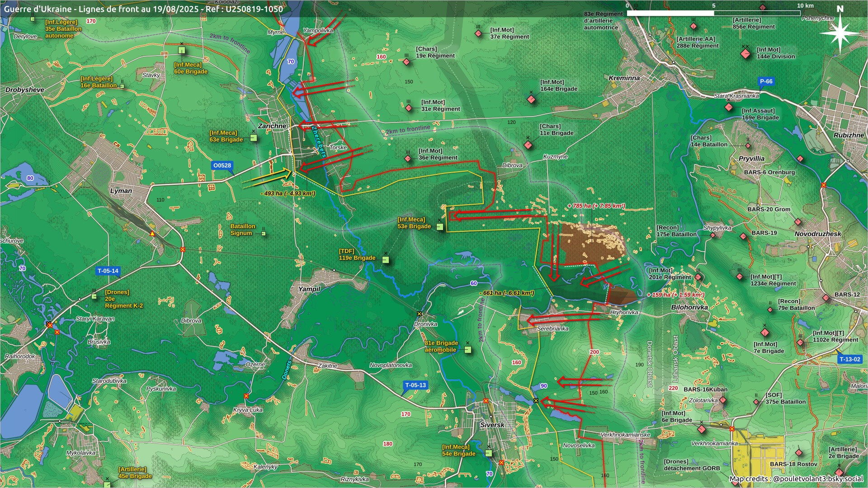This screenshot has width=868, height=488.
Task: Click the T-05-14 road shield
Action: click(108, 271)
